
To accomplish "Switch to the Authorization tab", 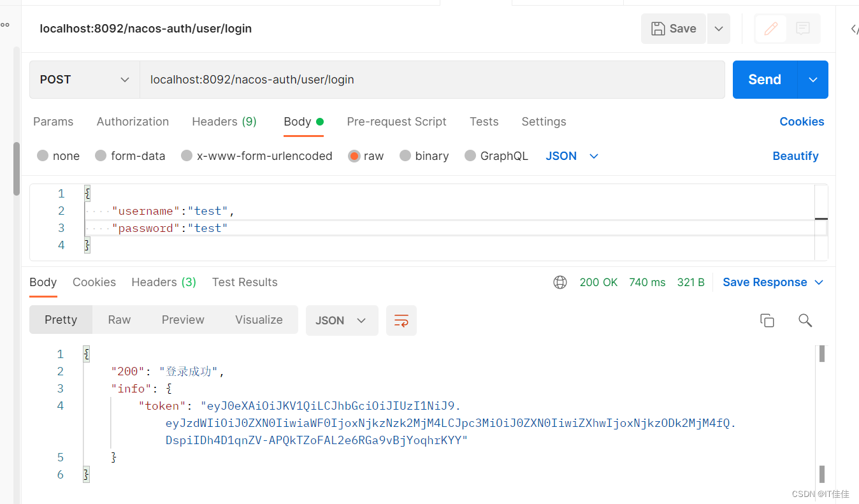I will pos(133,122).
